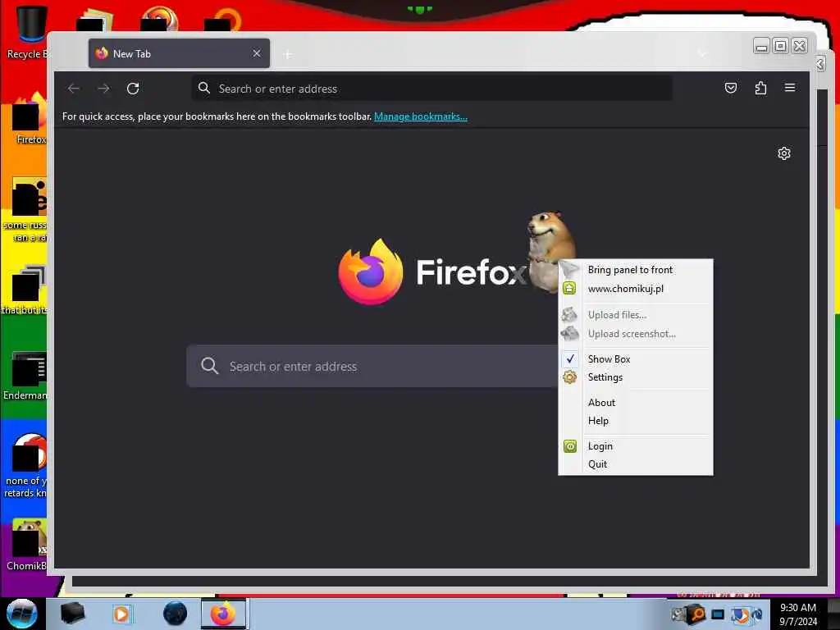Open the list all tabs chevron

pos(702,53)
